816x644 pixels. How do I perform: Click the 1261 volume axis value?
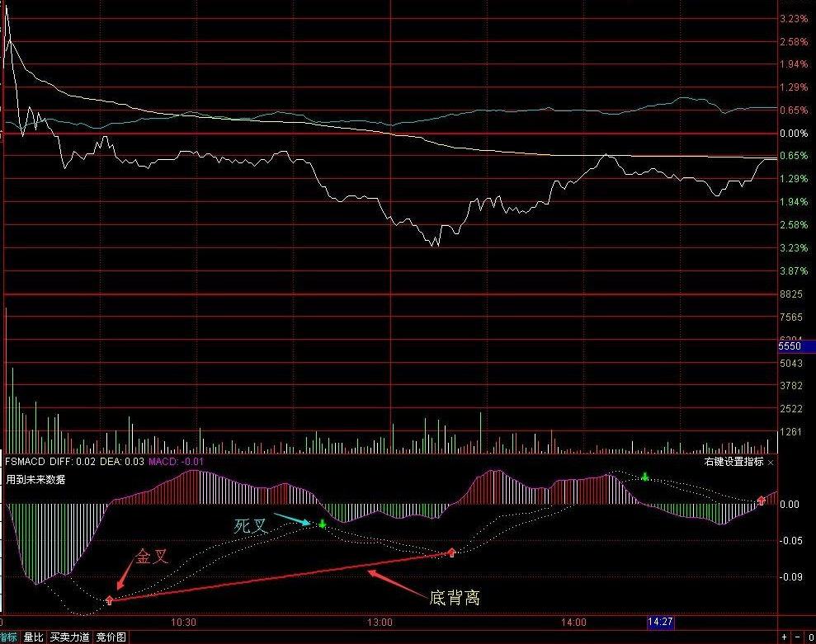pos(791,432)
